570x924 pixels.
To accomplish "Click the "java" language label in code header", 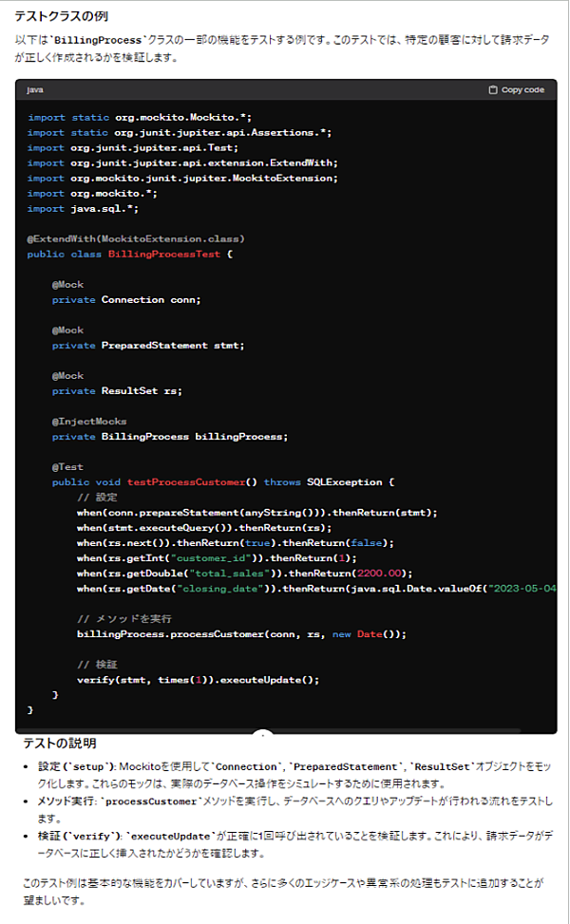I will point(35,89).
